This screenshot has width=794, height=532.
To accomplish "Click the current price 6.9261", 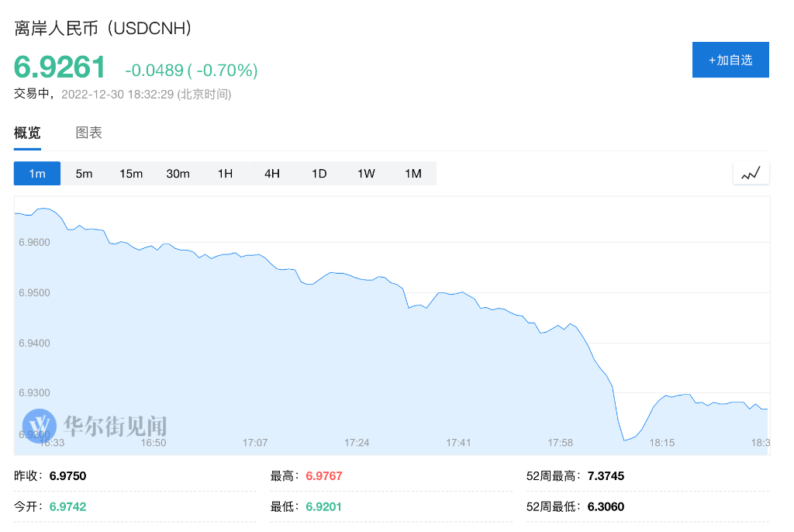I will [60, 67].
